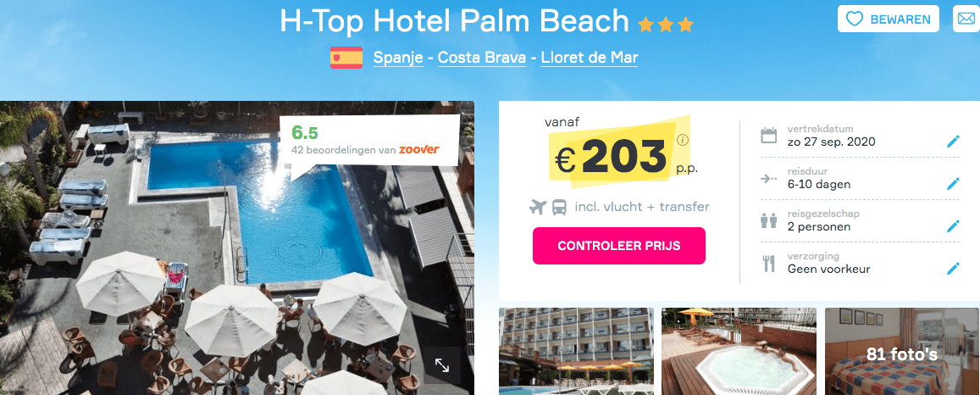This screenshot has height=395, width=980.
Task: Open the hotel building thumbnail
Action: (x=576, y=351)
